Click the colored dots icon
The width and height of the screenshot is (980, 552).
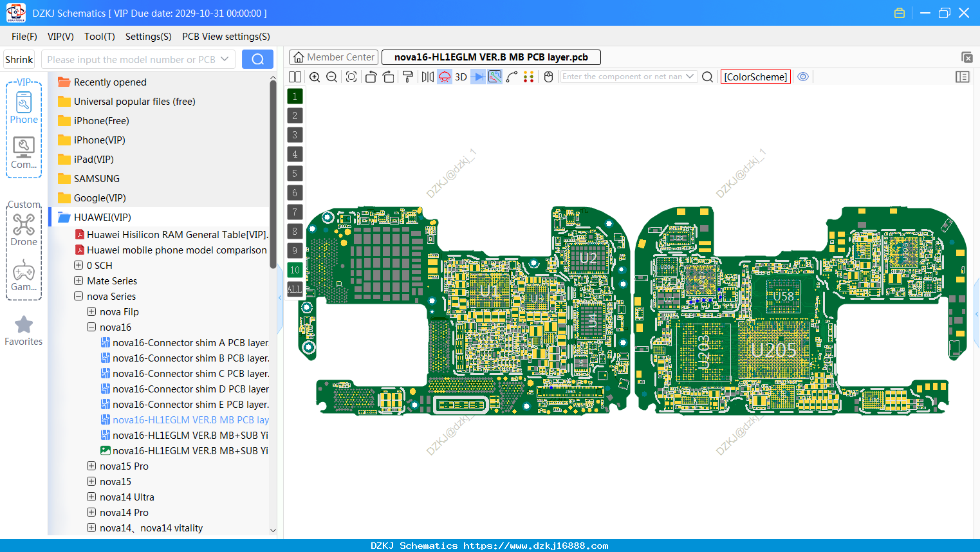pyautogui.click(x=529, y=77)
